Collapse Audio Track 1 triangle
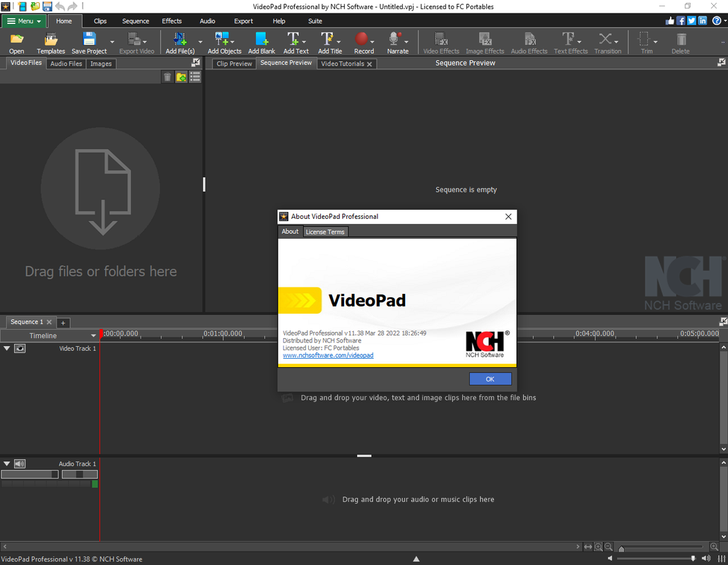This screenshot has height=565, width=728. click(x=6, y=464)
